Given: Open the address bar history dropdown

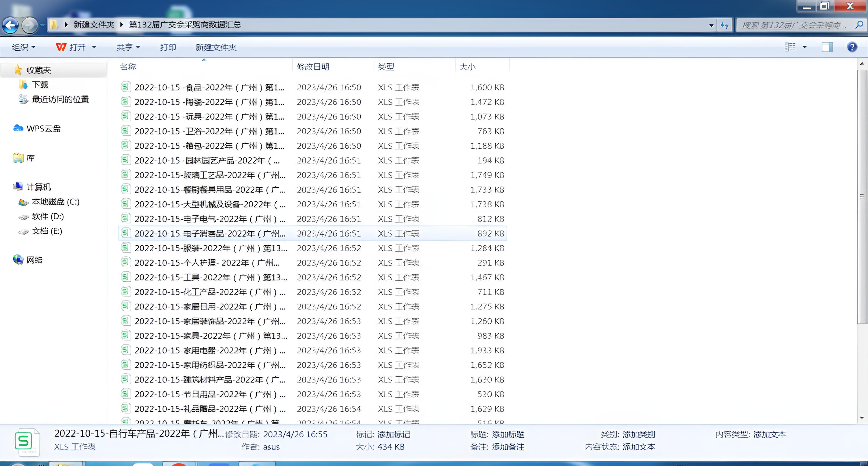Looking at the screenshot, I should (711, 25).
